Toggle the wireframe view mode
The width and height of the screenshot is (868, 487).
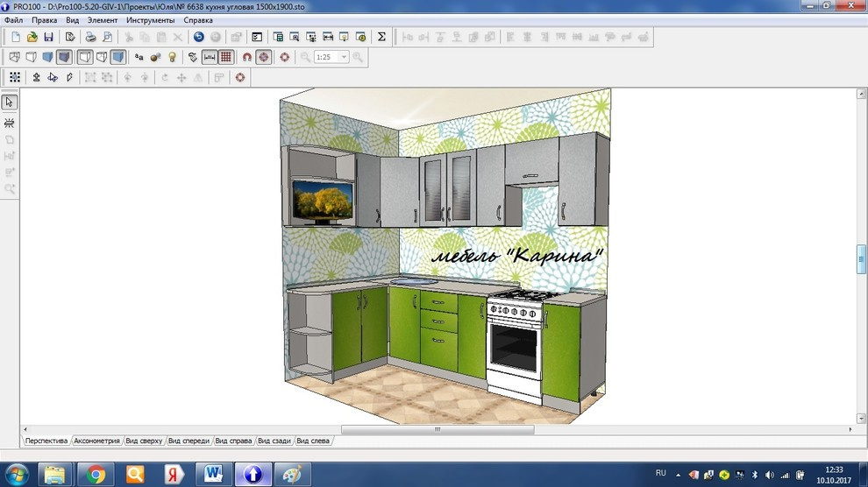[14, 57]
